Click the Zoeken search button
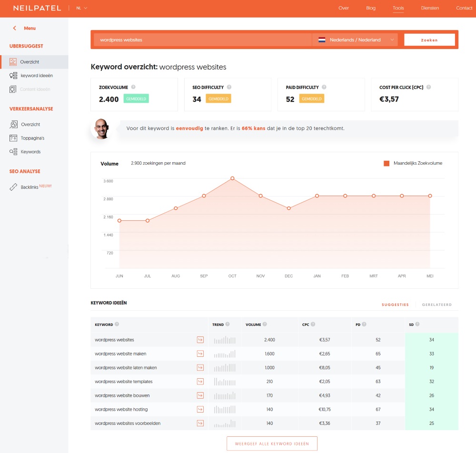This screenshot has height=453, width=476. click(429, 40)
